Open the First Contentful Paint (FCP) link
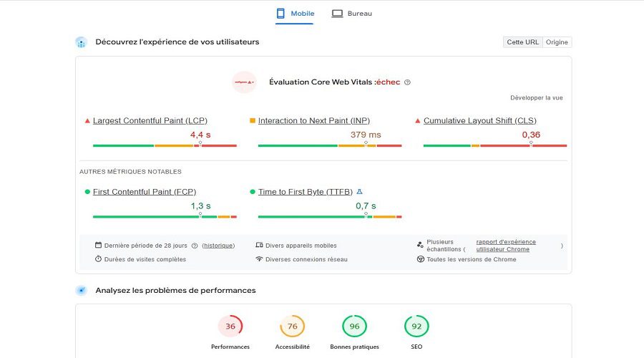644x358 pixels. pyautogui.click(x=144, y=192)
